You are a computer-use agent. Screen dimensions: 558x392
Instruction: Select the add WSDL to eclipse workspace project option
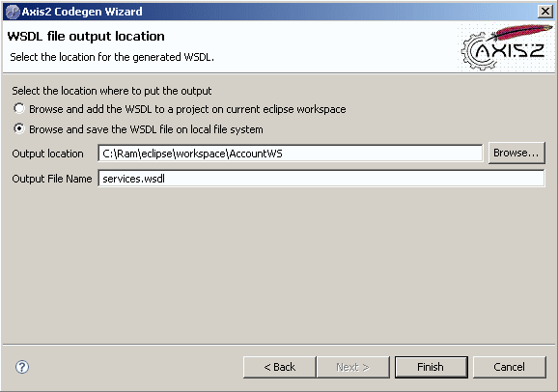pos(19,108)
